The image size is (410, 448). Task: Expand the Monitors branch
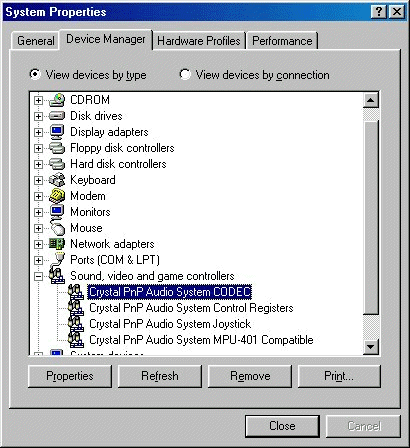pyautogui.click(x=38, y=212)
